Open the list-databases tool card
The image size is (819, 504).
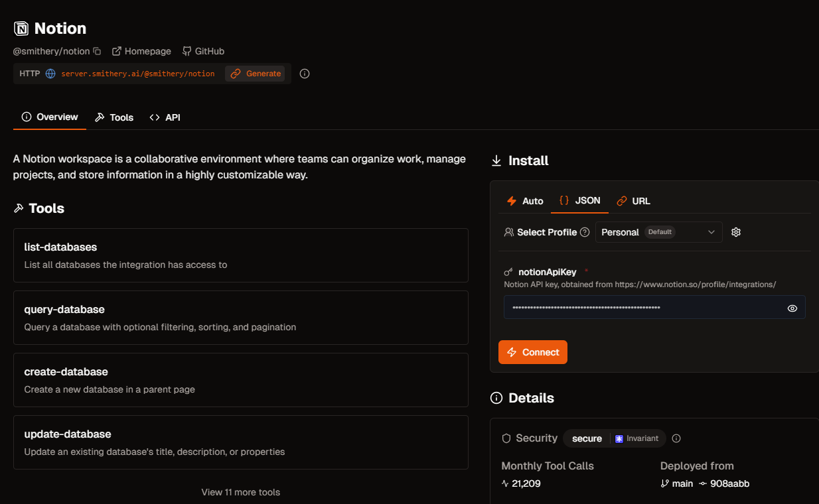pyautogui.click(x=241, y=255)
